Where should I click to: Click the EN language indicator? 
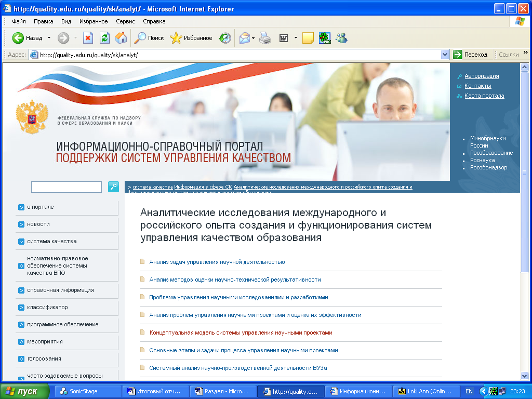pos(469,391)
